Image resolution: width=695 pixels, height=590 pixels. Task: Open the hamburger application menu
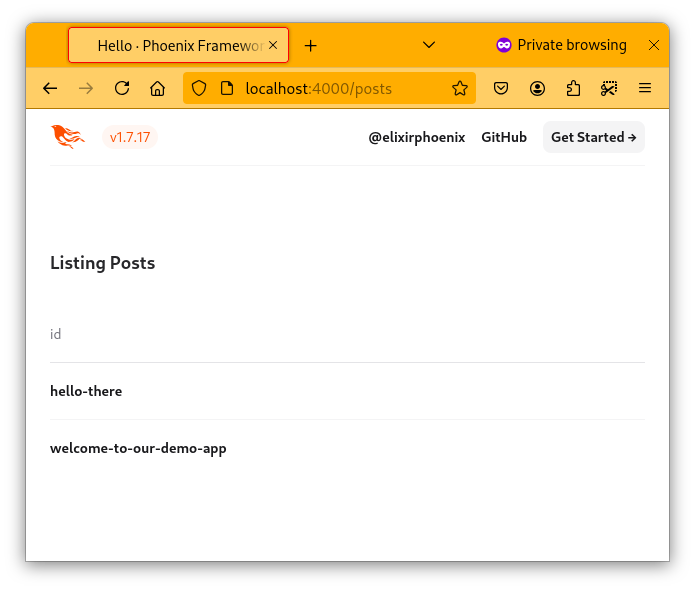(645, 88)
